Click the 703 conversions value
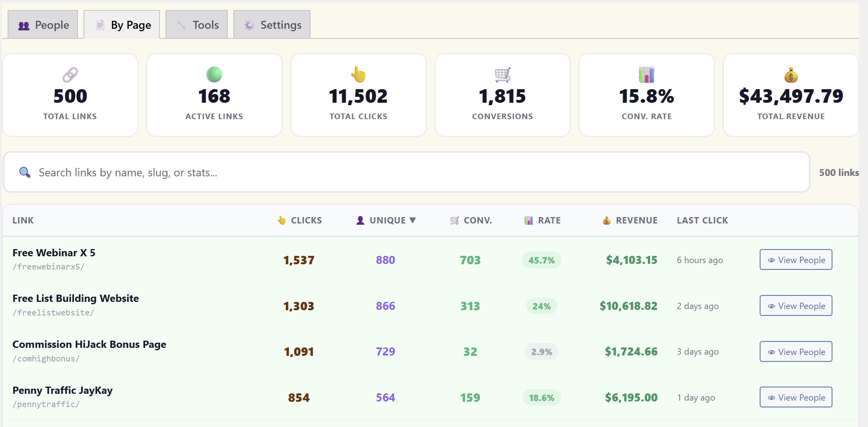The image size is (868, 427). coord(470,260)
